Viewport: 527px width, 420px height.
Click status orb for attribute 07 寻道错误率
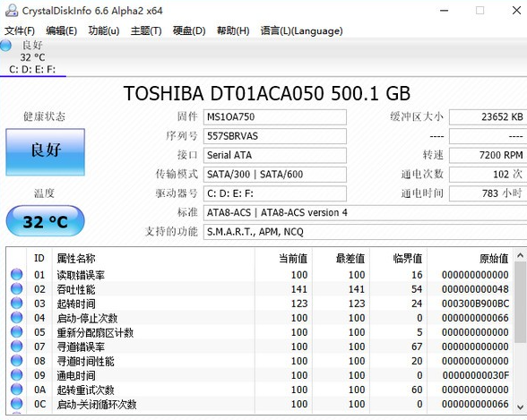tap(16, 347)
